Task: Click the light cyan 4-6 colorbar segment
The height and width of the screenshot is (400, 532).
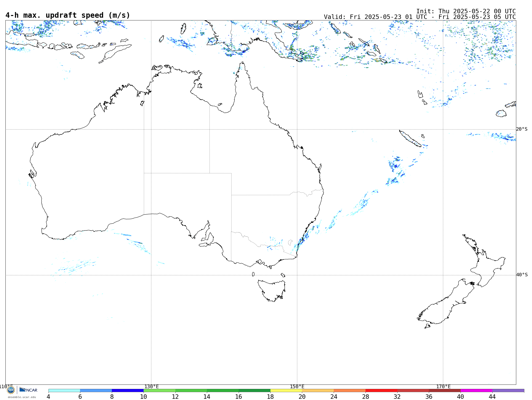Action: 64,391
